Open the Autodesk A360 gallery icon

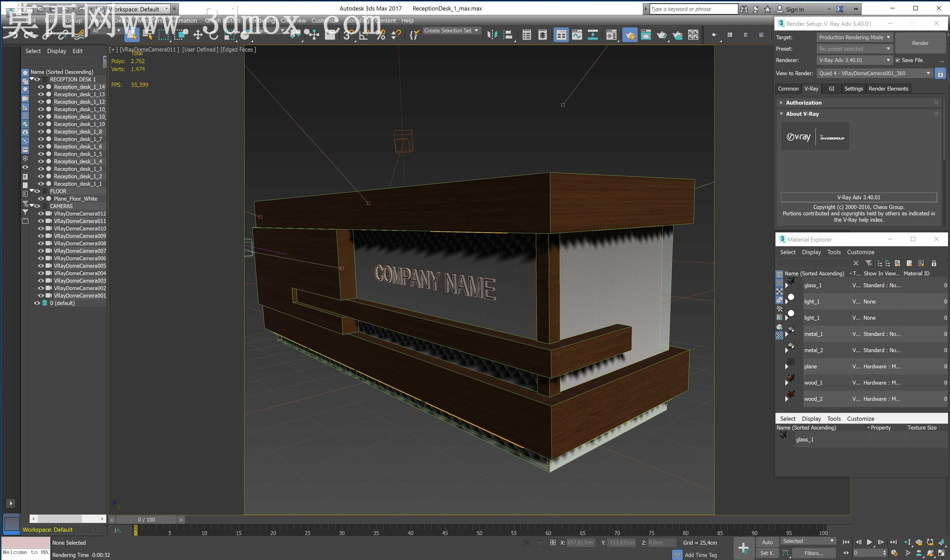coord(693,35)
